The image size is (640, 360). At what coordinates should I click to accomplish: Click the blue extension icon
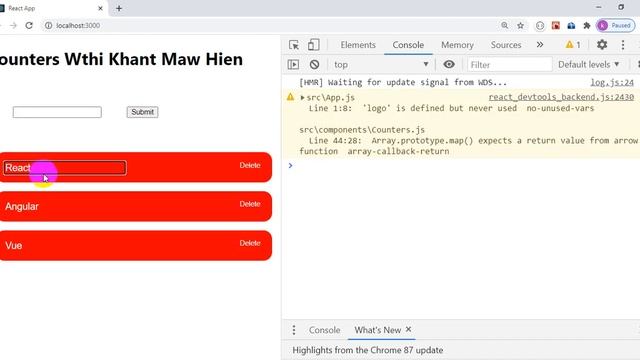(x=571, y=25)
